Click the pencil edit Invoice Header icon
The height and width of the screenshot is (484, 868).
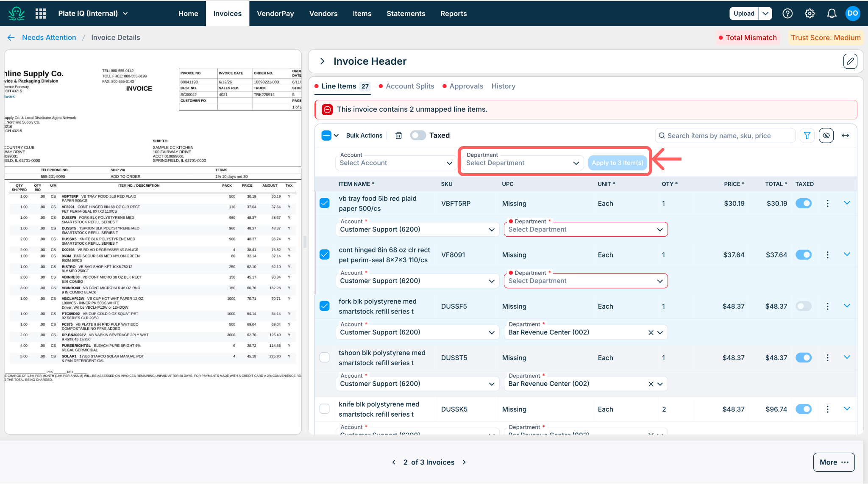[850, 61]
